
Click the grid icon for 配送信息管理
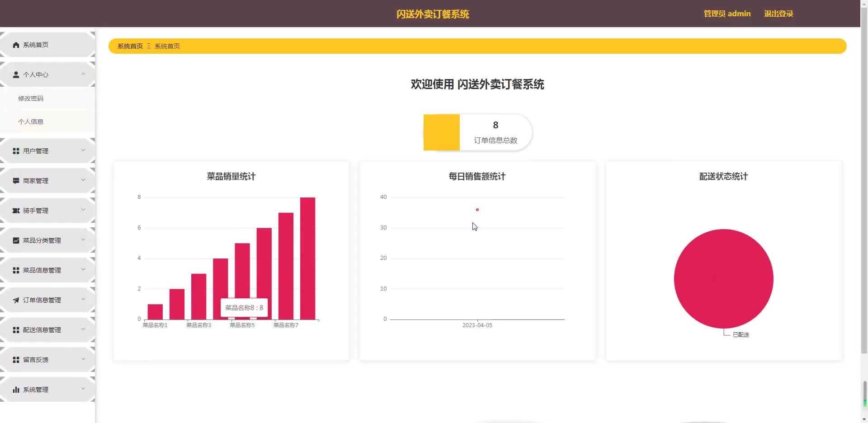[16, 330]
